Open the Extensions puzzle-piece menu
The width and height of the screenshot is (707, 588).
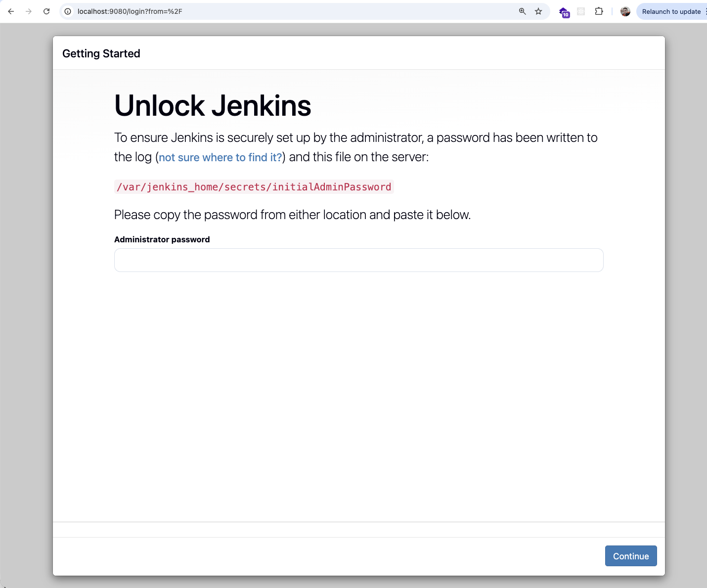pyautogui.click(x=599, y=11)
